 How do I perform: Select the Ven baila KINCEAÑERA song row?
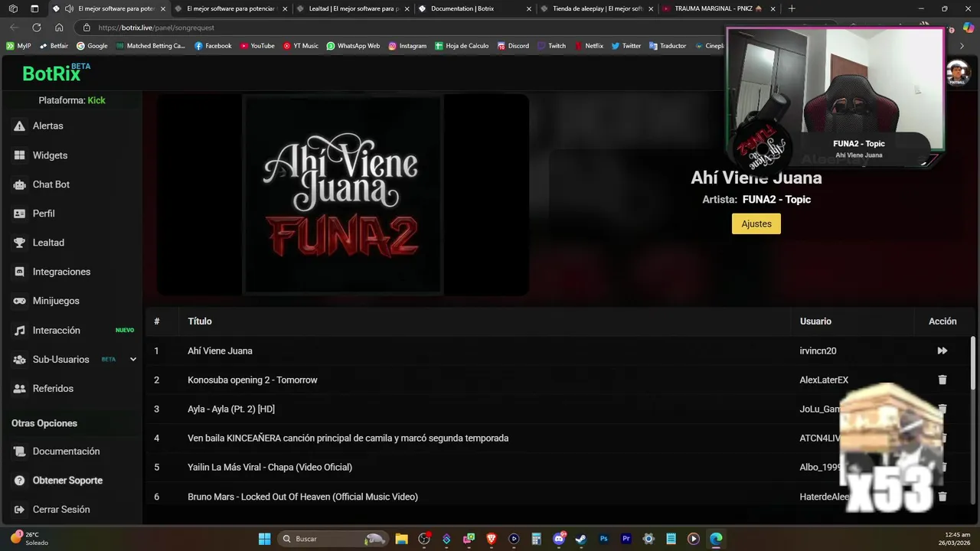click(x=558, y=438)
